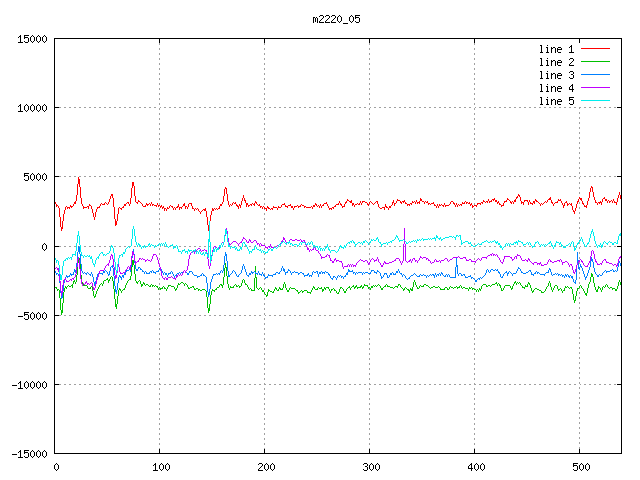Screen dimensions: 640x480
Task: Click the 100 x-axis tick label
Action: 160,467
